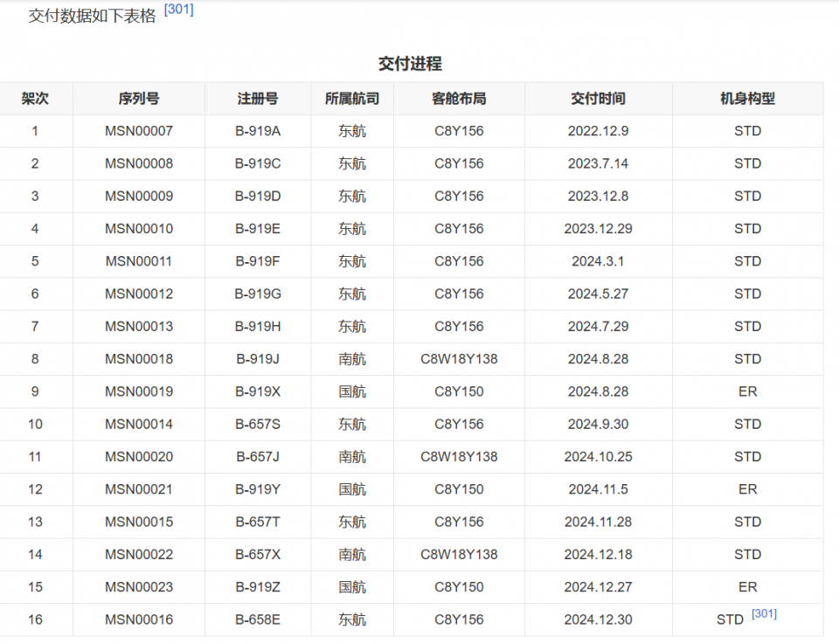The image size is (839, 644).
Task: Click registration B-919Y
Action: (x=258, y=490)
